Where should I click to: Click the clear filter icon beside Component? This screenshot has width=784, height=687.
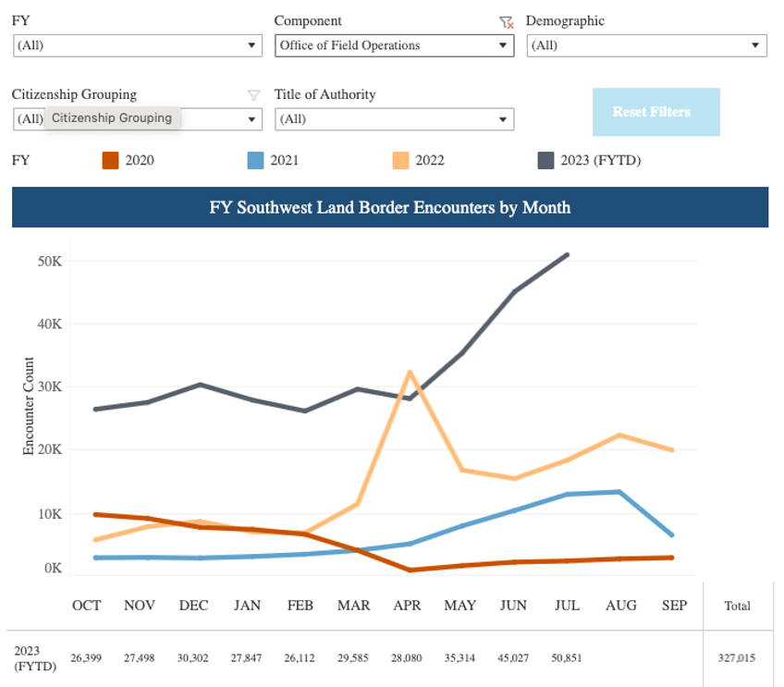506,22
